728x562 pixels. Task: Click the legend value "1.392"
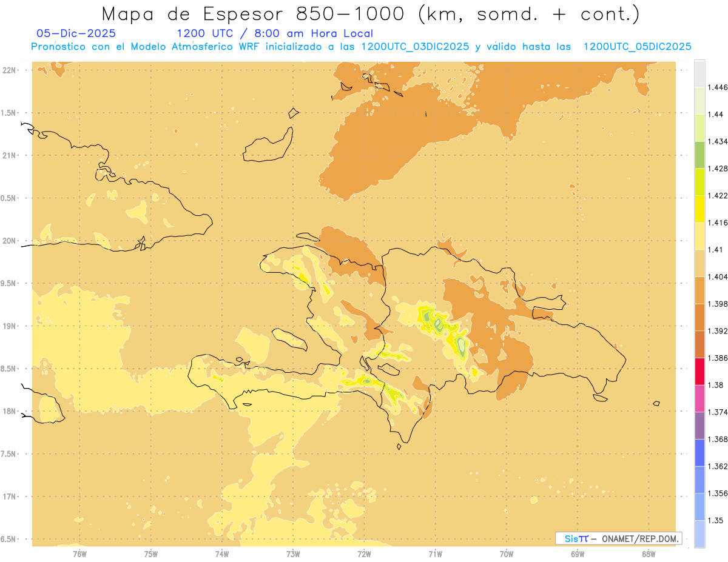coord(718,331)
